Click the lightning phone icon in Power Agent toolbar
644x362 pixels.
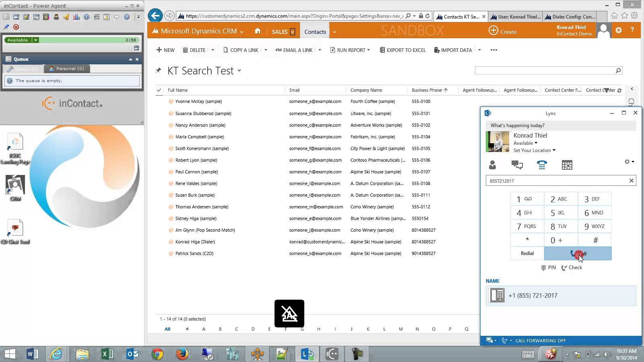[x=26, y=17]
